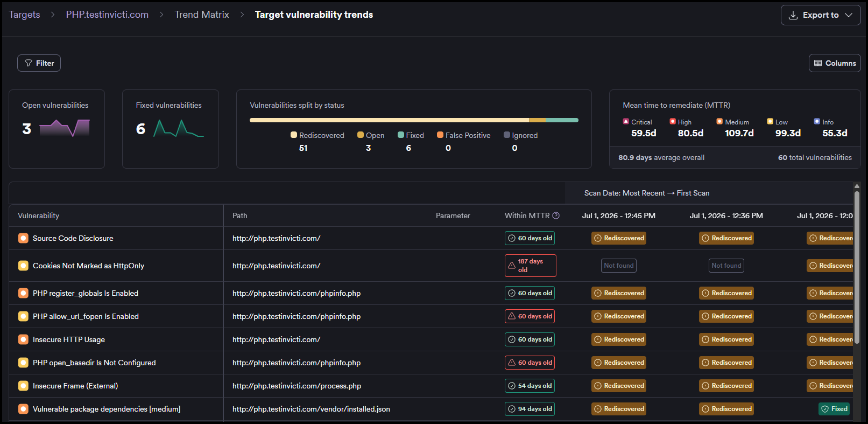868x424 pixels.
Task: Open the Export to dropdown
Action: [x=821, y=15]
